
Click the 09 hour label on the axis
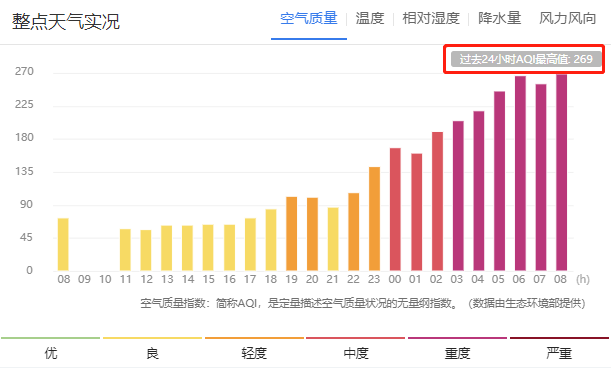click(84, 279)
